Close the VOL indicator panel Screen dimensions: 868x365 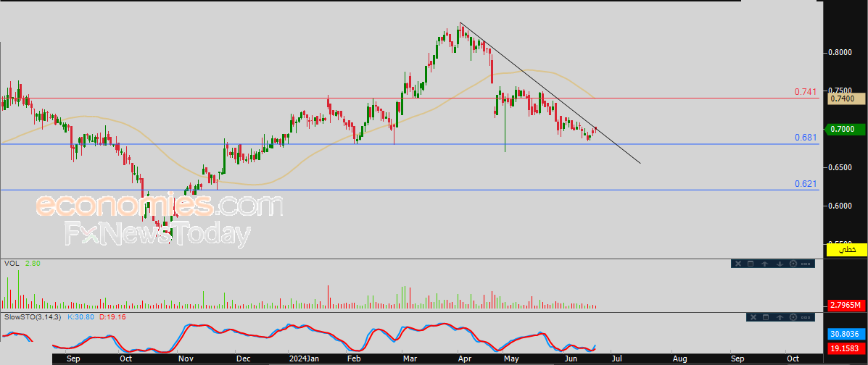pos(737,264)
